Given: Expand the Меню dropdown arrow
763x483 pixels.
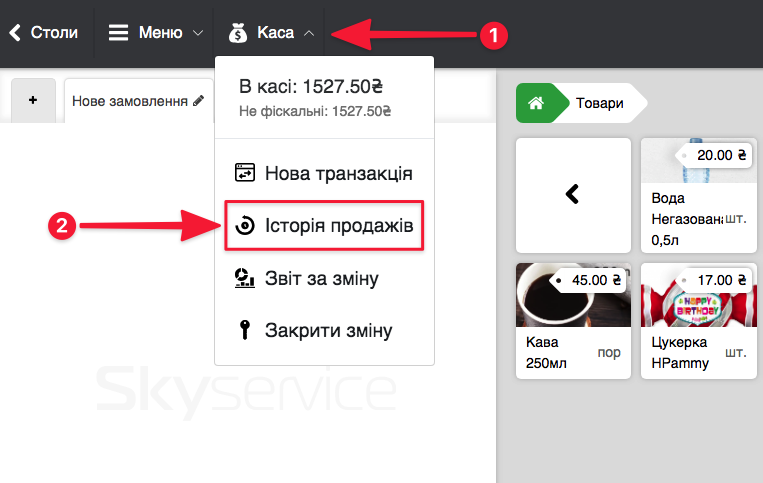Looking at the screenshot, I should pos(197,33).
